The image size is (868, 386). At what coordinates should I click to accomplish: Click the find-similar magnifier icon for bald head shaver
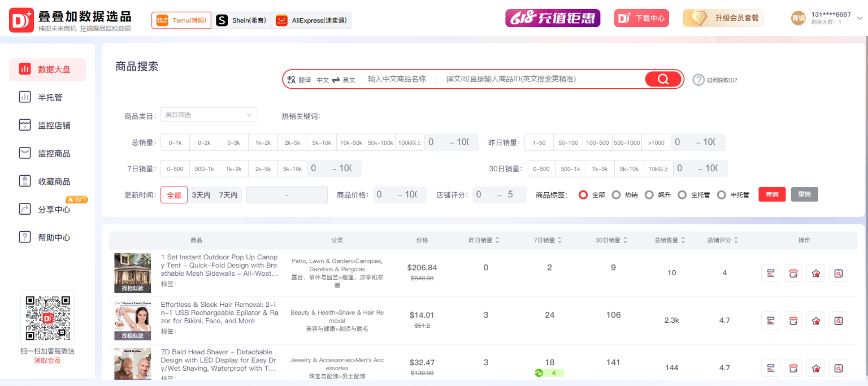tap(838, 368)
